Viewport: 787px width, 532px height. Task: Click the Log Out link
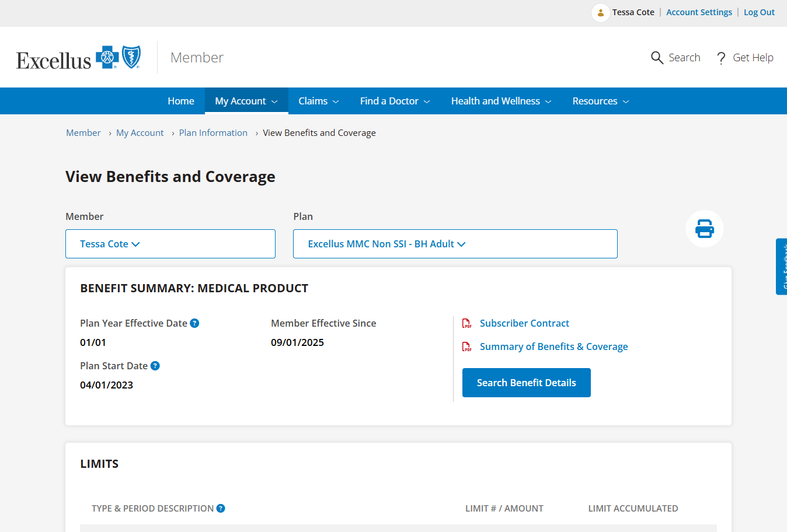(x=759, y=12)
